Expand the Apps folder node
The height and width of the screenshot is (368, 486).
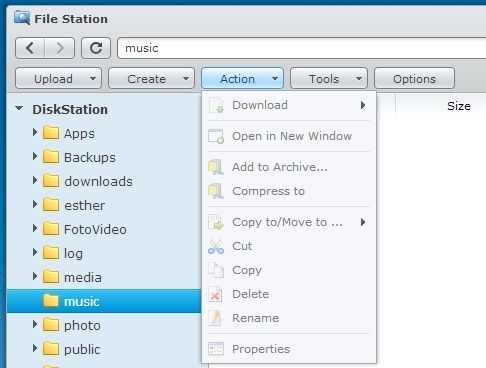click(35, 132)
